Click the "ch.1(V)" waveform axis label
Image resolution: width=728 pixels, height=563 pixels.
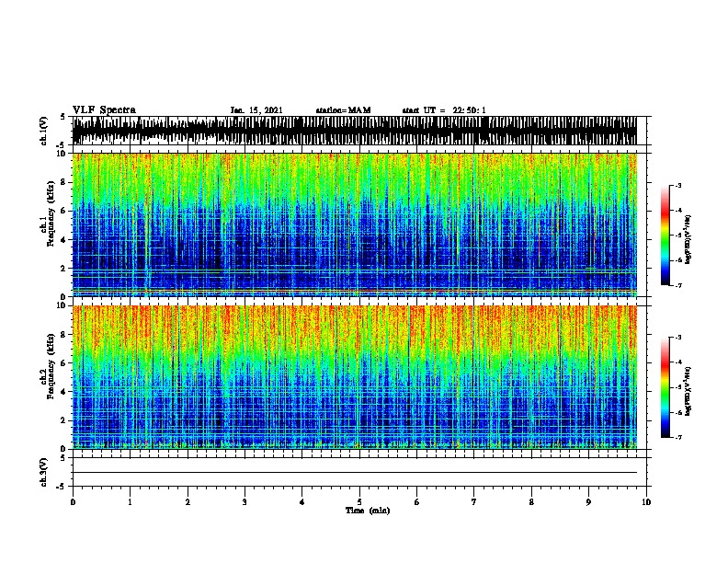coord(44,131)
